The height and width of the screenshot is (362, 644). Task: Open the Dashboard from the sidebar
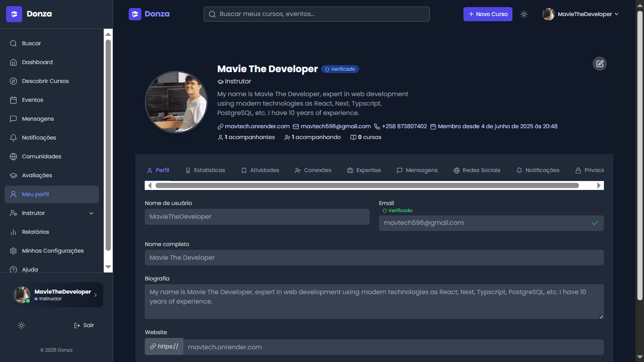tap(37, 62)
